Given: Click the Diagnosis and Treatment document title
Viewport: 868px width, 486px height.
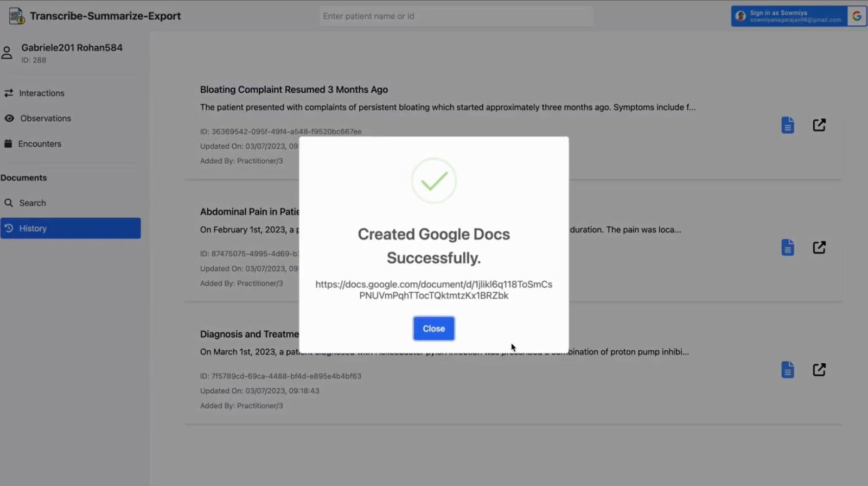Looking at the screenshot, I should (250, 334).
